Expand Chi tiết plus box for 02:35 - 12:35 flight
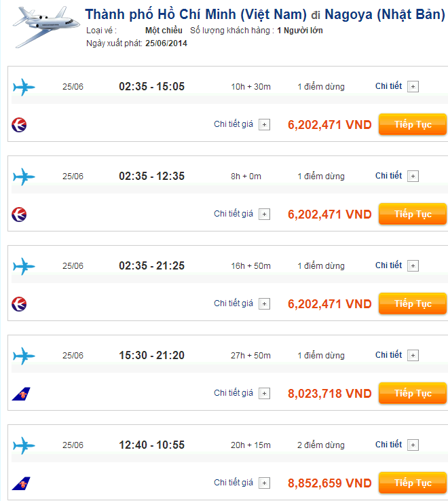 coord(413,176)
